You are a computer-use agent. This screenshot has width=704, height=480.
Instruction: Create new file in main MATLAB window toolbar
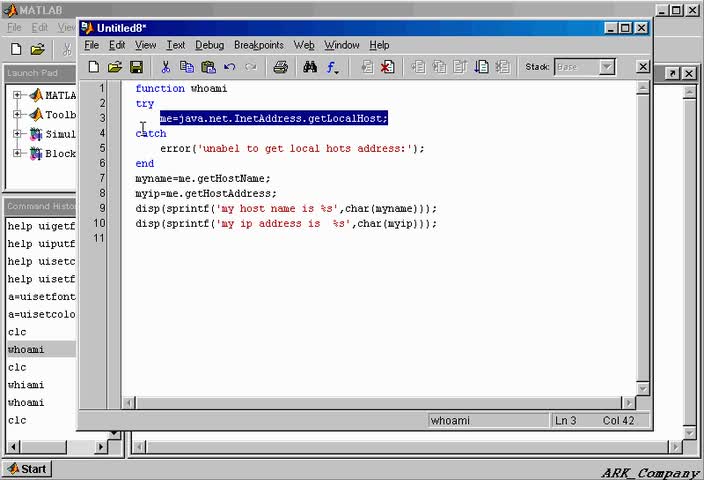16,49
